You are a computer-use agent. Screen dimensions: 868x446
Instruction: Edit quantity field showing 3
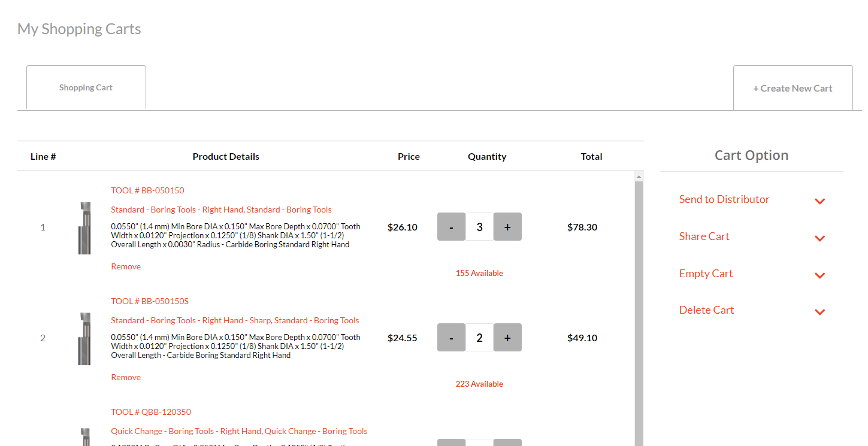[x=479, y=227]
